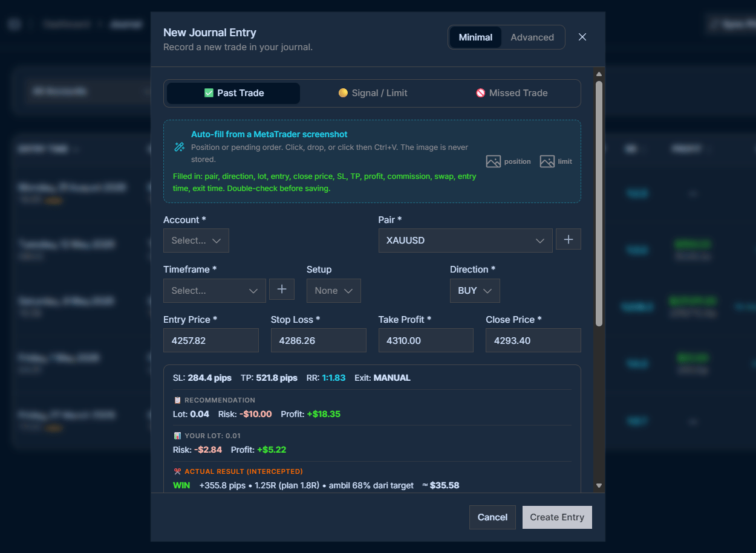The image size is (756, 553).
Task: Click the WIN result label
Action: pyautogui.click(x=181, y=485)
